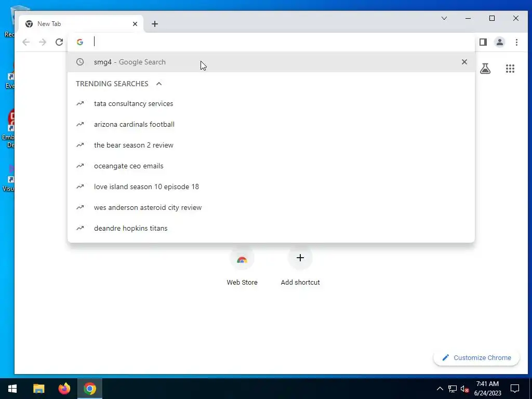Image resolution: width=532 pixels, height=399 pixels.
Task: Click the TRENDING SEARCHES header
Action: point(112,84)
